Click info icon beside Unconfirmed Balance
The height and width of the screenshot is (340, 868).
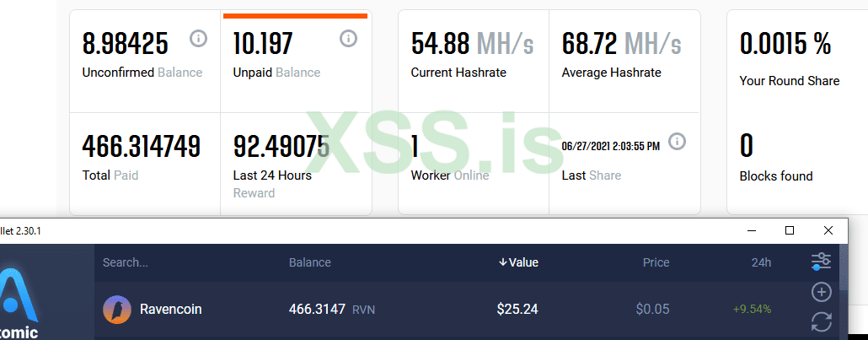point(199,39)
